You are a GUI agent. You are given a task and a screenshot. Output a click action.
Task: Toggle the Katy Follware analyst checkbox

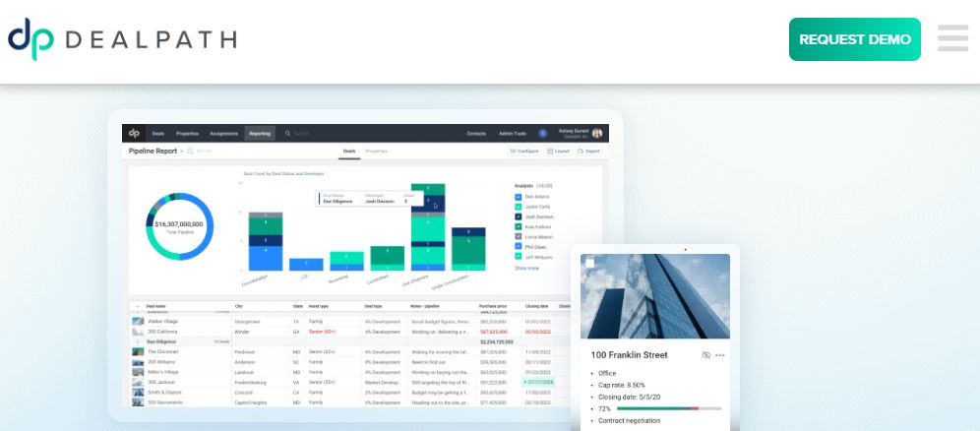(519, 226)
